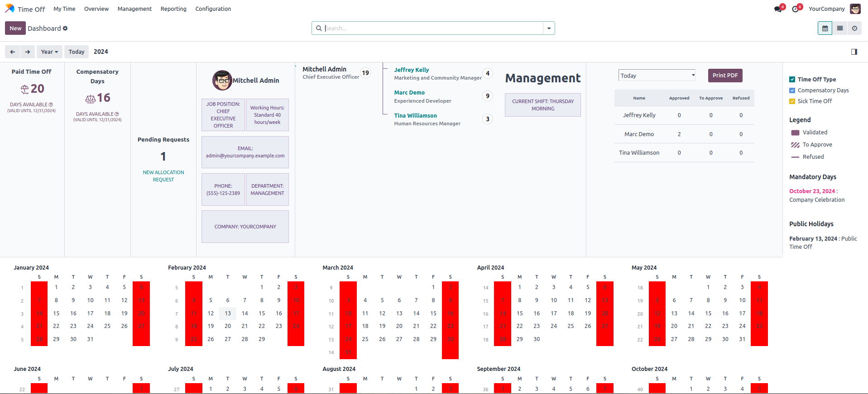Toggle Time Off Type checkbox
This screenshot has height=394, width=868.
(792, 80)
